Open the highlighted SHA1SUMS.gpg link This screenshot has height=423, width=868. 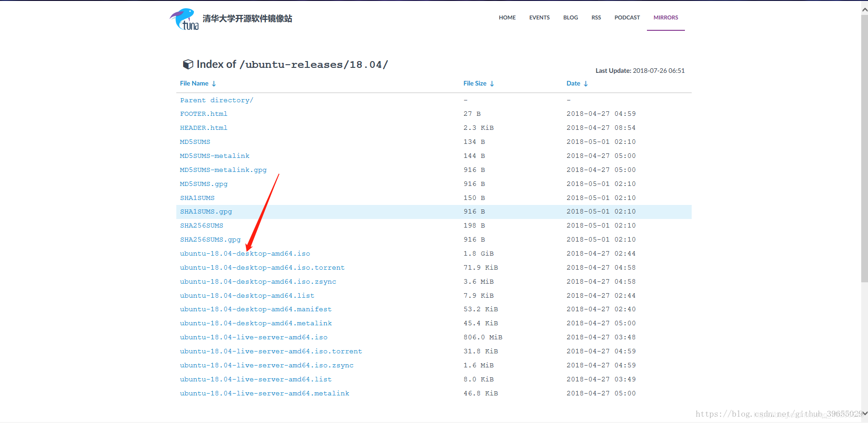[x=206, y=212]
